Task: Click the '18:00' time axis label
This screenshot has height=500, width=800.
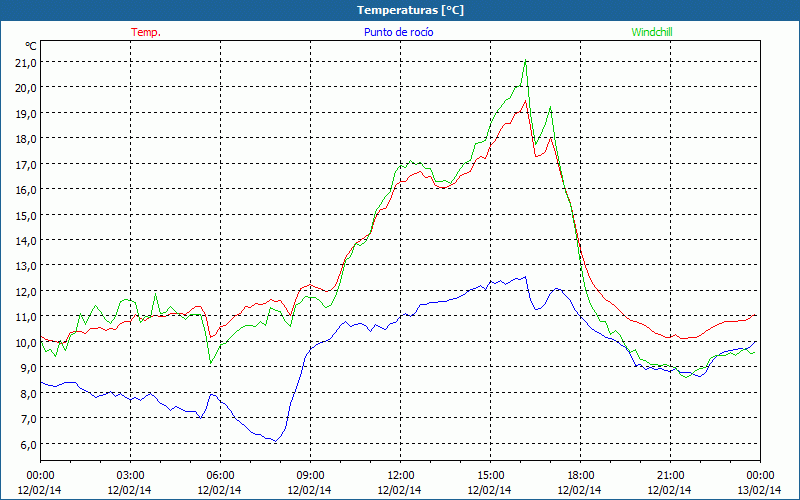Action: pyautogui.click(x=580, y=476)
